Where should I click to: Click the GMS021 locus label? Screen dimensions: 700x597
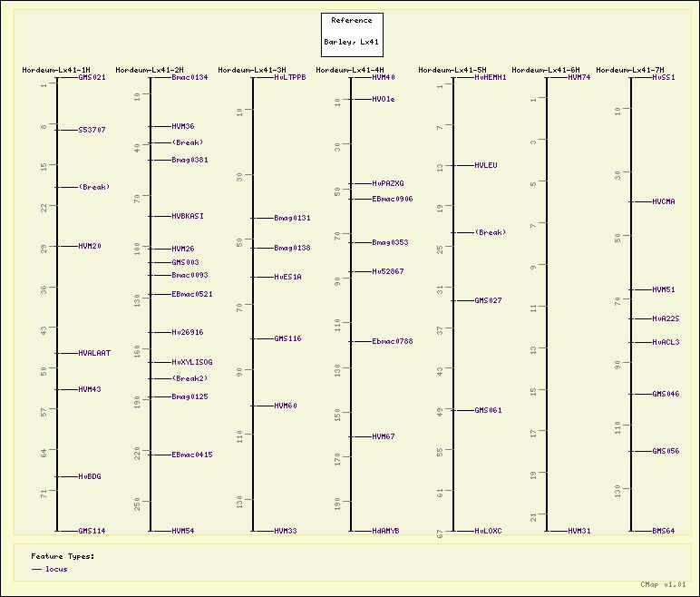pos(92,78)
